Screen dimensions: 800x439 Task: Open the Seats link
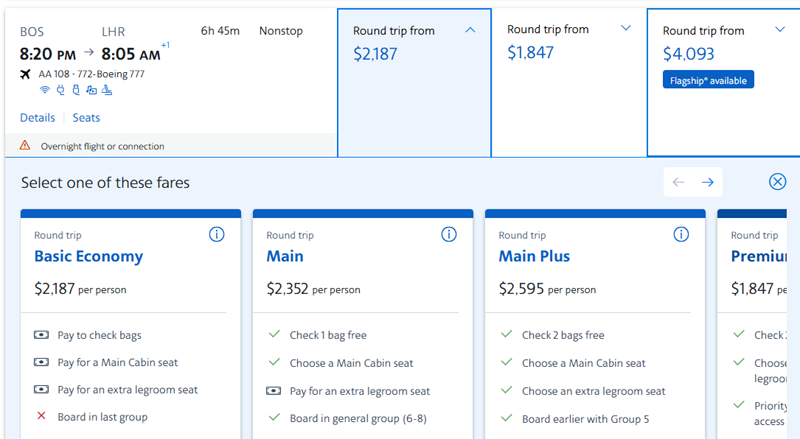pyautogui.click(x=86, y=118)
